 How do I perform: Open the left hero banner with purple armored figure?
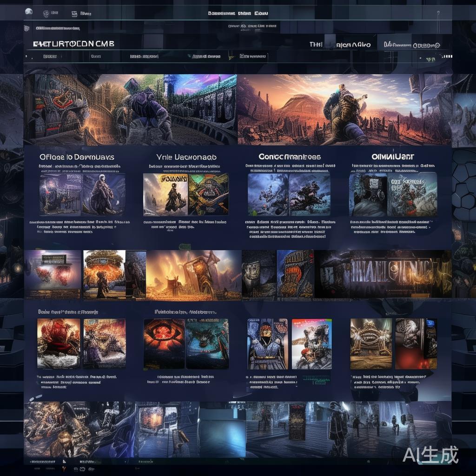pyautogui.click(x=130, y=109)
